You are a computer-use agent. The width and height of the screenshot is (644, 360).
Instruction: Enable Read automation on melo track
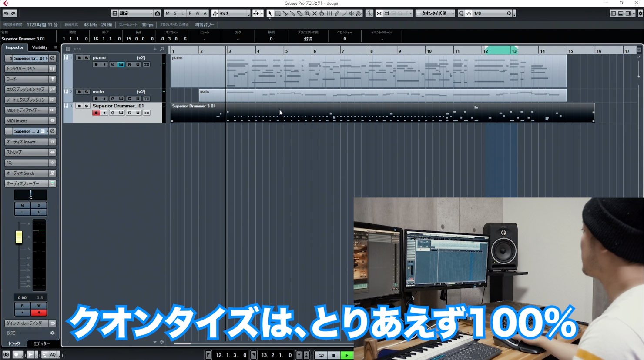pyautogui.click(x=130, y=99)
